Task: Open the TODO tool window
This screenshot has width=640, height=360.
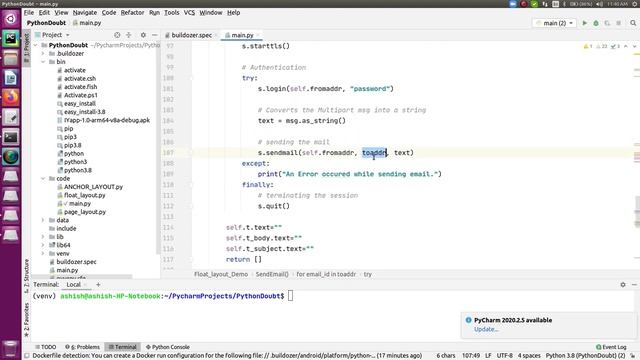Action: [45, 347]
